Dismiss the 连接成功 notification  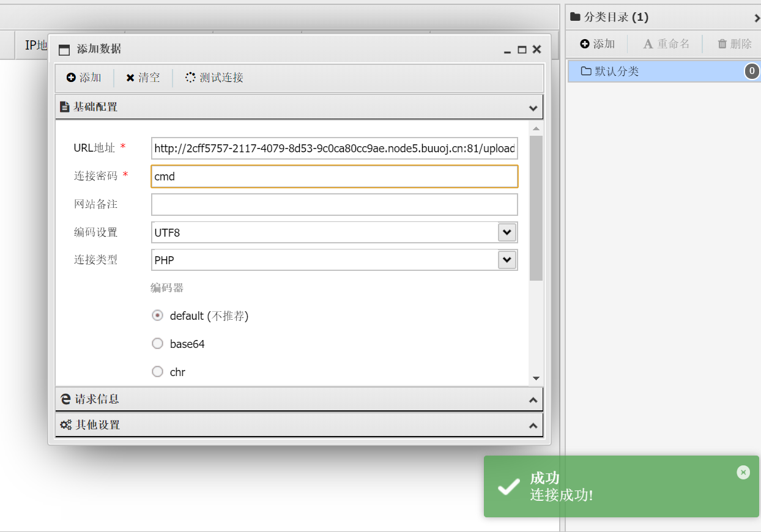[743, 472]
